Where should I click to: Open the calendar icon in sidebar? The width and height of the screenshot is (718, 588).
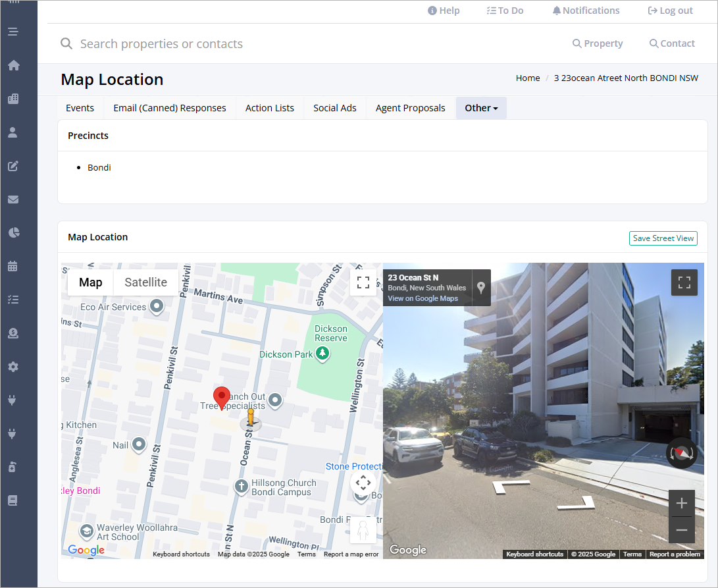(x=13, y=266)
